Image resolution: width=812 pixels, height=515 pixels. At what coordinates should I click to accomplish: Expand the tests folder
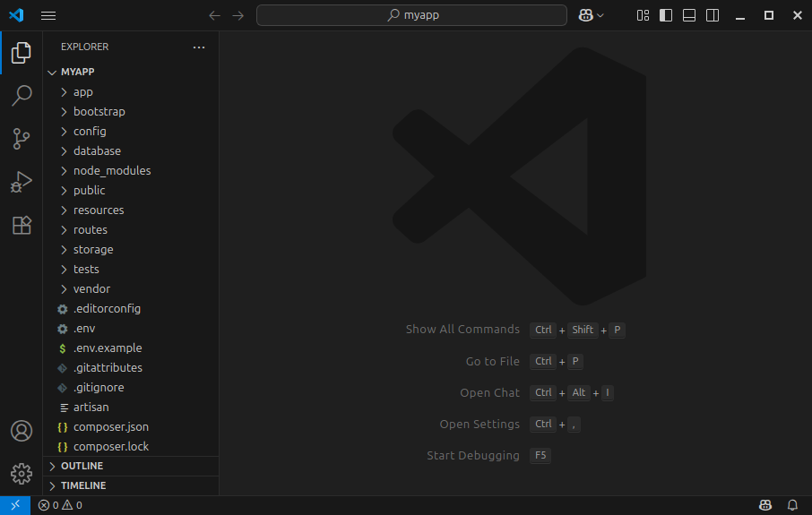pos(131,270)
